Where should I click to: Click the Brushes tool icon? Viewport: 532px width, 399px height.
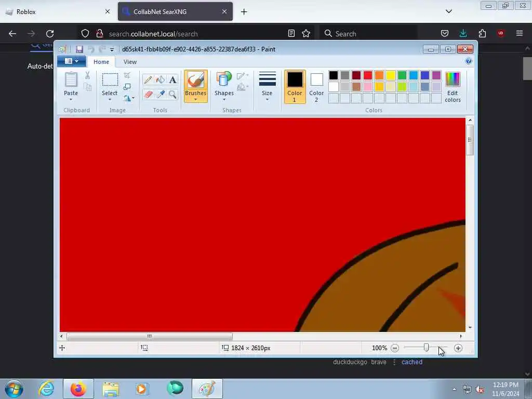pos(196,81)
